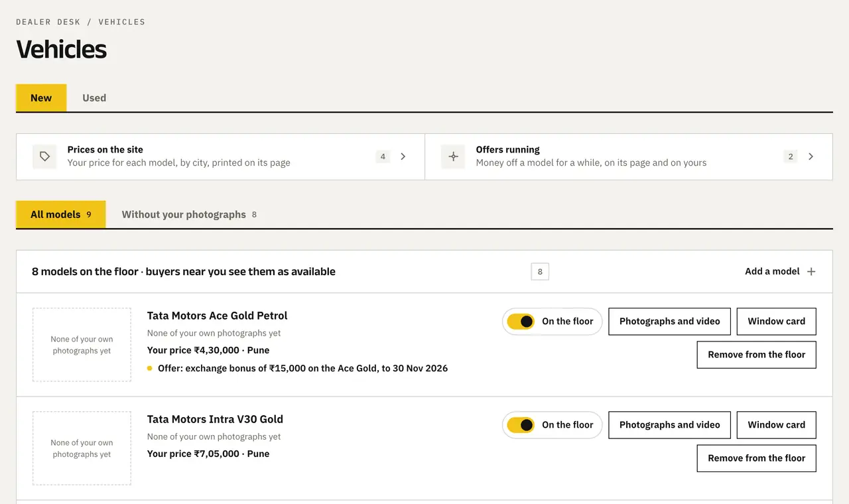
Task: Click the Ace Gold Petrol photo placeholder
Action: (82, 345)
